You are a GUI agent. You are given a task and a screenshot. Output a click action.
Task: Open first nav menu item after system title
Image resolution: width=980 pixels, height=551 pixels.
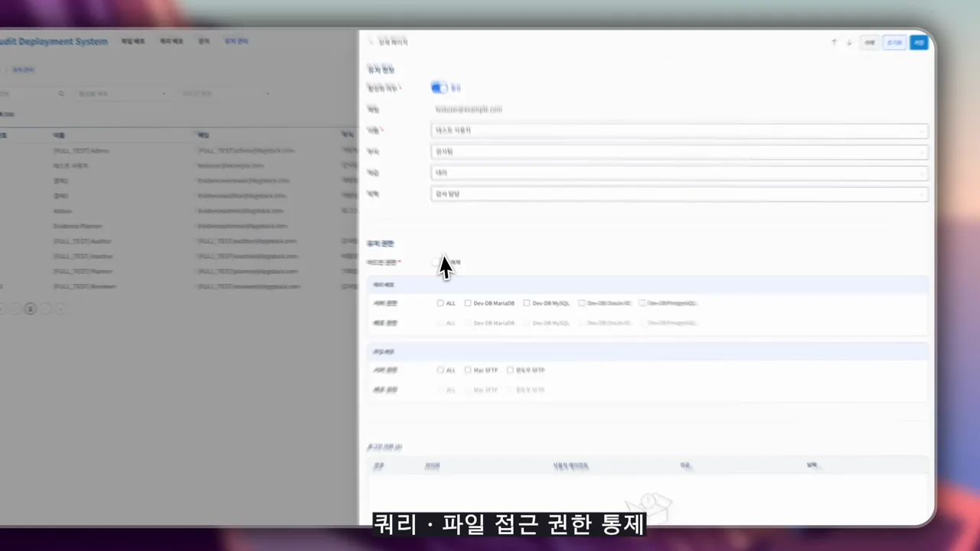click(132, 41)
